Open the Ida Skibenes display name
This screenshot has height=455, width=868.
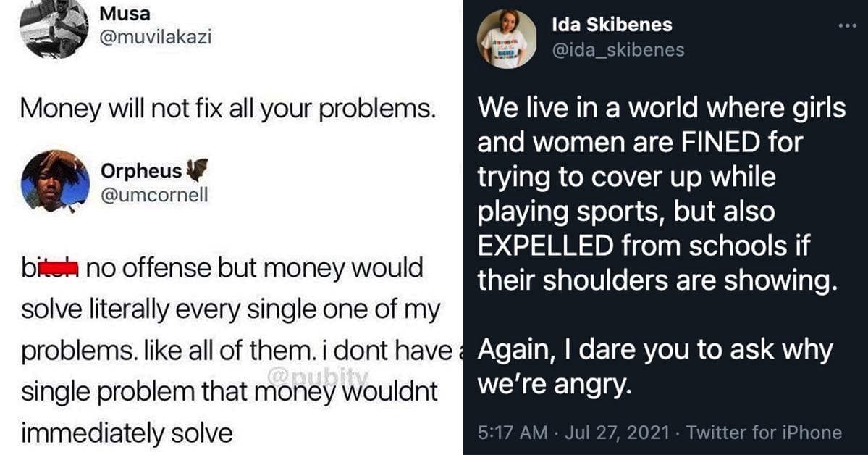point(612,25)
